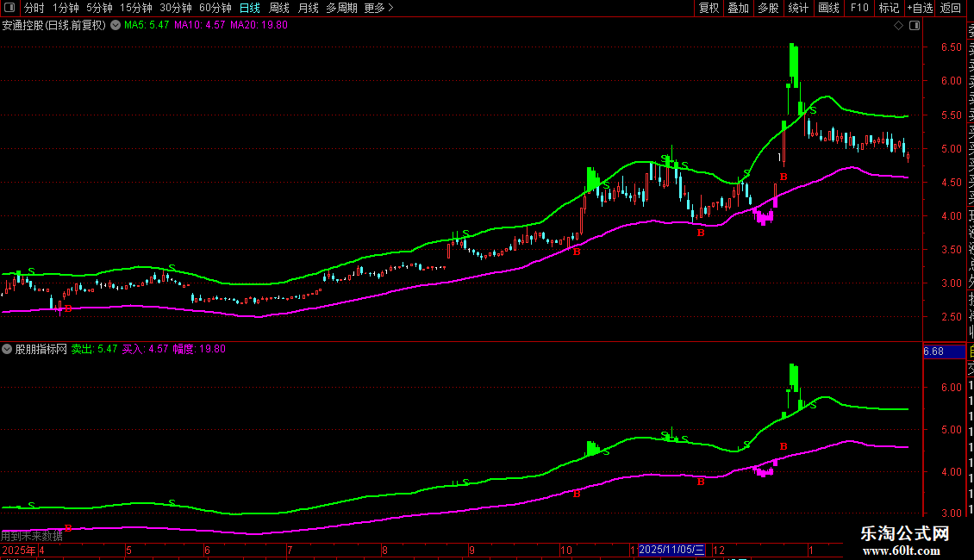Click the 6.68 price label

944,352
